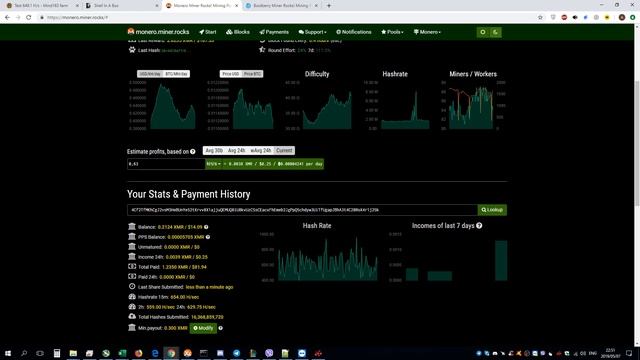Click the monero.miner.rocks site logo
The width and height of the screenshot is (640, 360).
pos(158,32)
